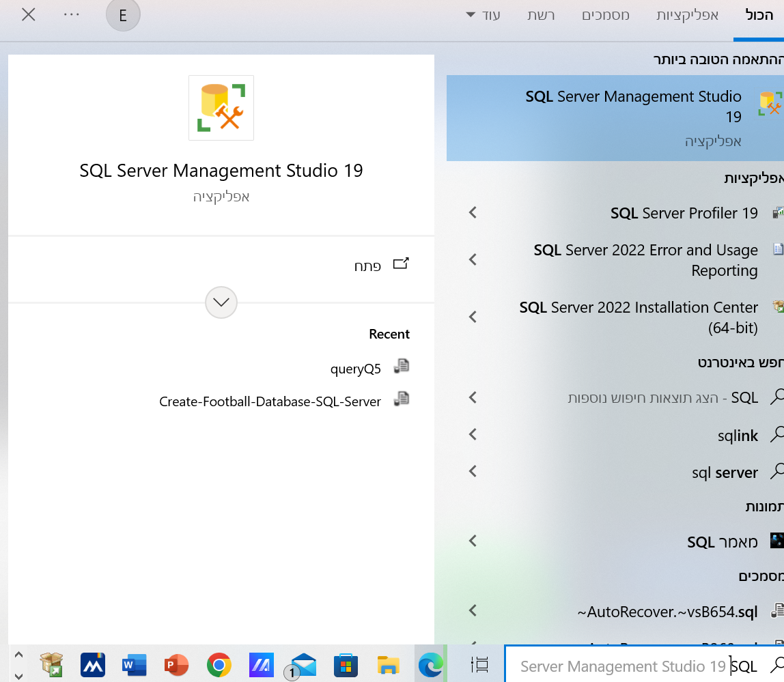784x682 pixels.
Task: Click the Task View icon
Action: click(480, 664)
